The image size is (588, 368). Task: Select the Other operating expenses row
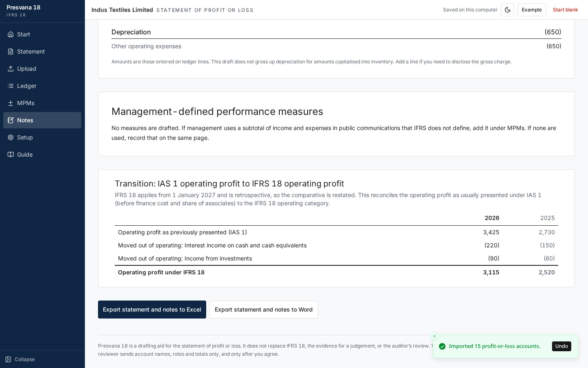point(336,46)
